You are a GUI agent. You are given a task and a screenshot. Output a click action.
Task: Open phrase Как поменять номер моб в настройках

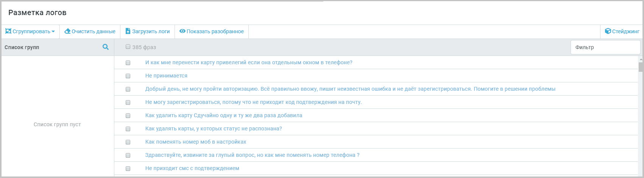tap(196, 142)
